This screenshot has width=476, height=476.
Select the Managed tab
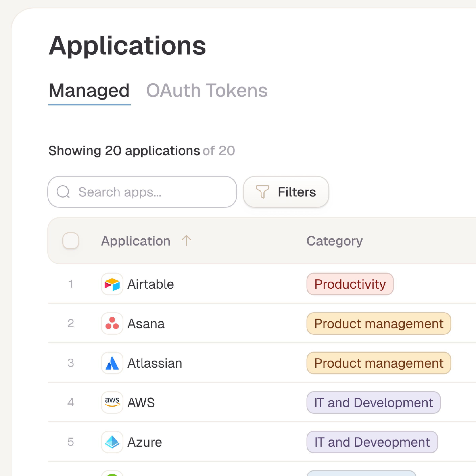click(x=89, y=91)
